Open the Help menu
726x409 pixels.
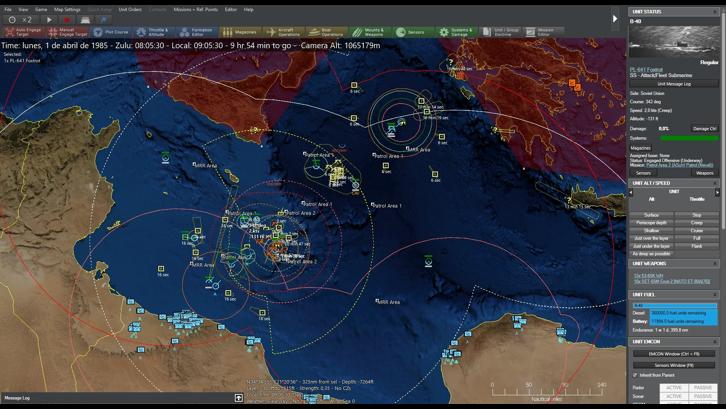249,9
